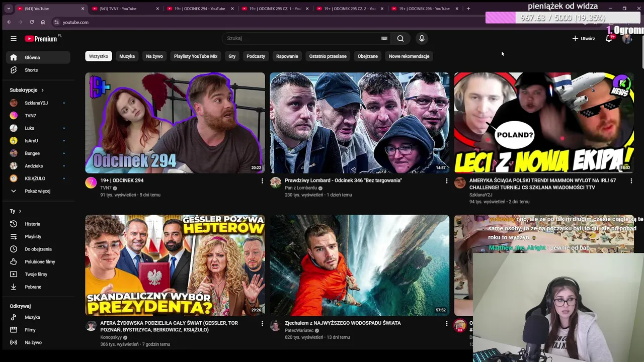Open options menu for Zjechałem z wodospadu

pyautogui.click(x=446, y=324)
